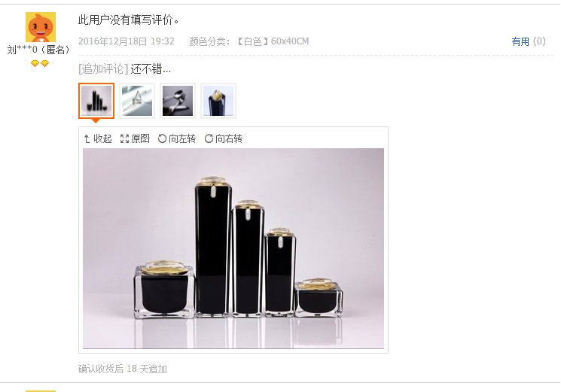
Task: Click the 有用 (0) helpful link
Action: (x=529, y=41)
